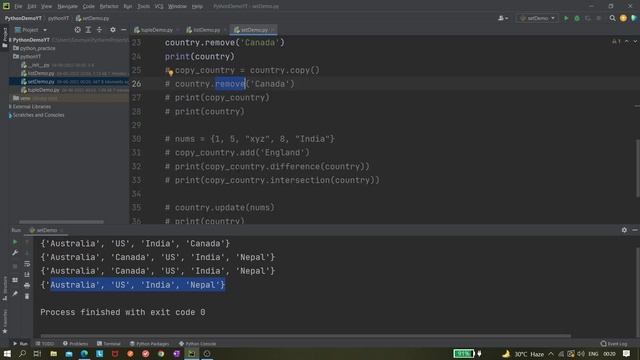Screen dimensions: 640x360
Task: Open the user account icon in top toolbar
Action: tap(503, 18)
